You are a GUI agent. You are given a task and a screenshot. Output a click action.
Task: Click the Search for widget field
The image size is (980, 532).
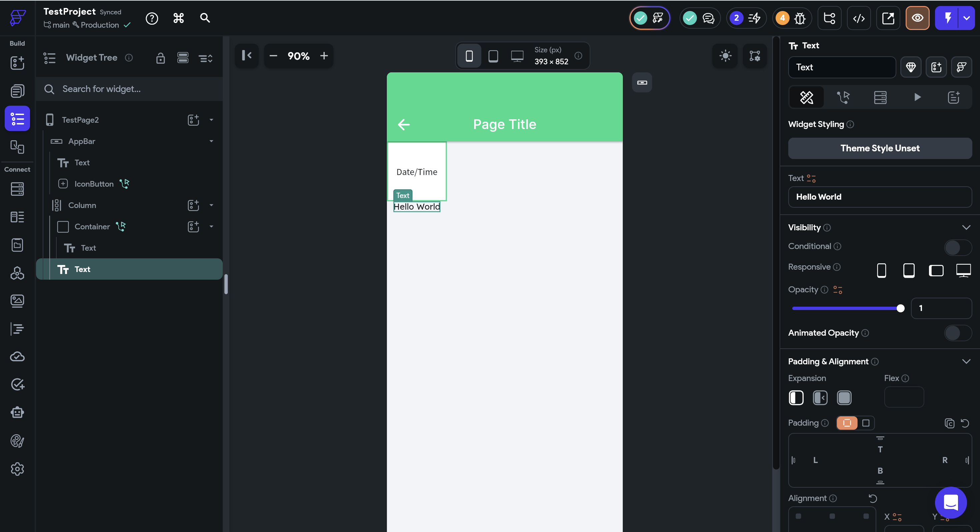coord(129,89)
